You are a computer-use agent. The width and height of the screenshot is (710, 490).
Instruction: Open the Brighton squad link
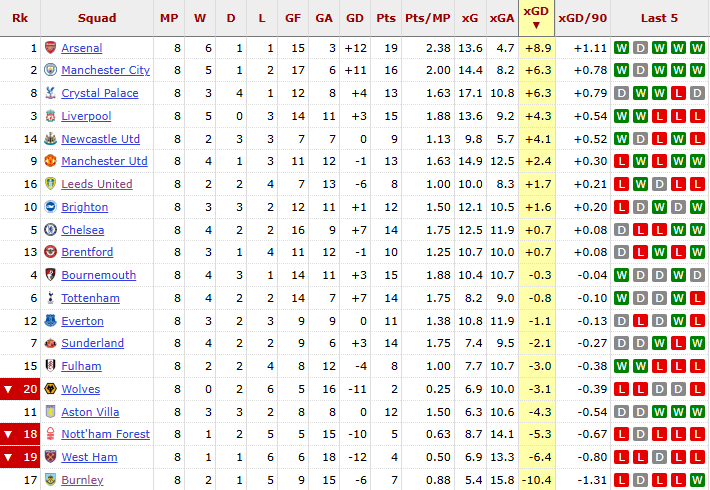pos(84,207)
